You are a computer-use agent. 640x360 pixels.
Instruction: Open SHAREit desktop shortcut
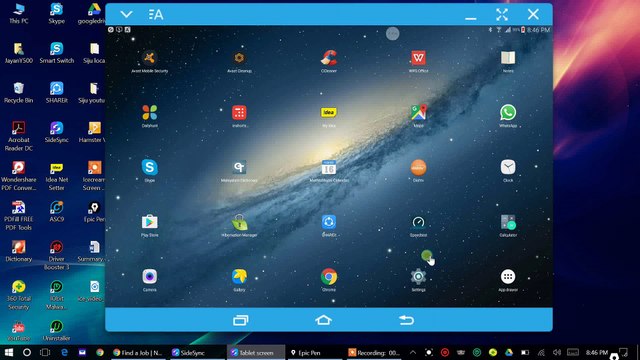coord(56,93)
